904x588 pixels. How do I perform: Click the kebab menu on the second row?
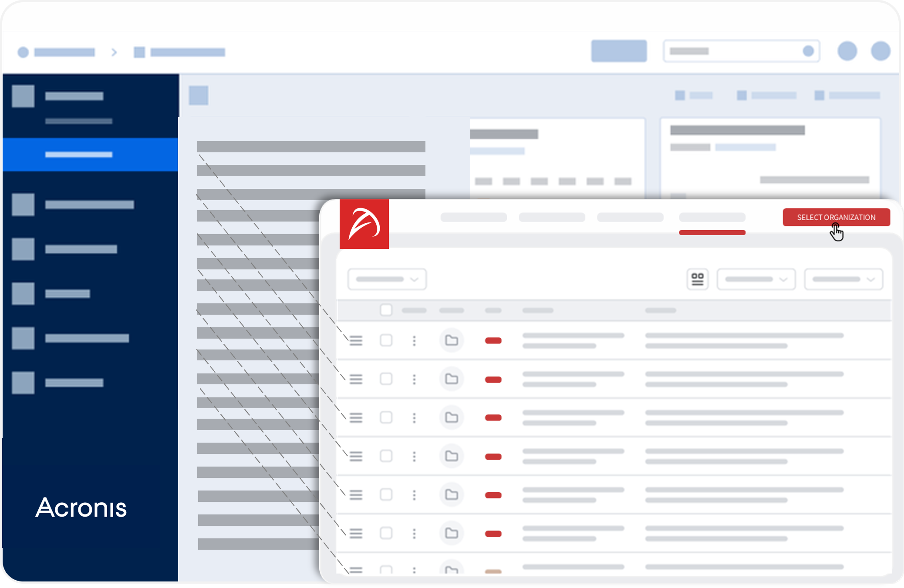click(414, 379)
